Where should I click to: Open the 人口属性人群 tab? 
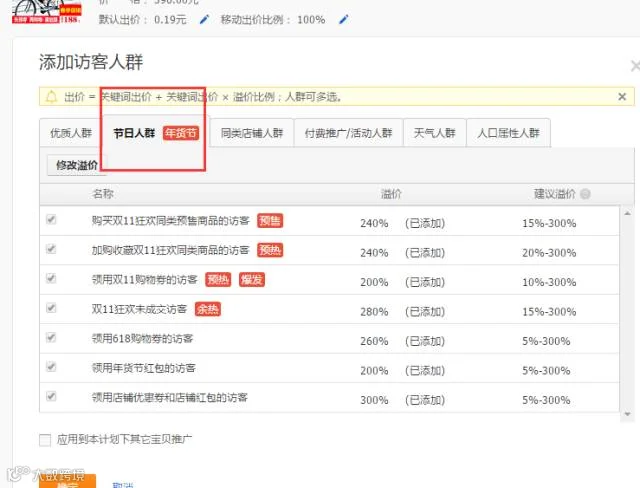click(508, 133)
